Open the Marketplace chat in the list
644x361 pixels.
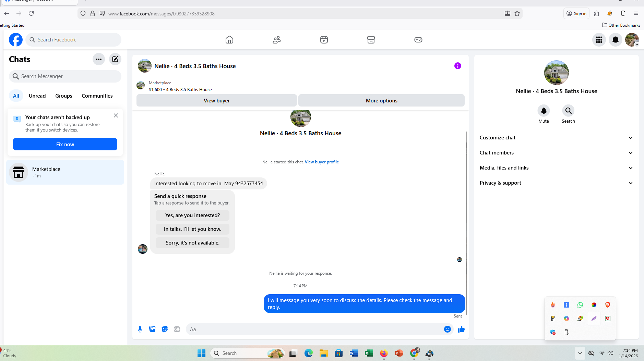pos(65,172)
